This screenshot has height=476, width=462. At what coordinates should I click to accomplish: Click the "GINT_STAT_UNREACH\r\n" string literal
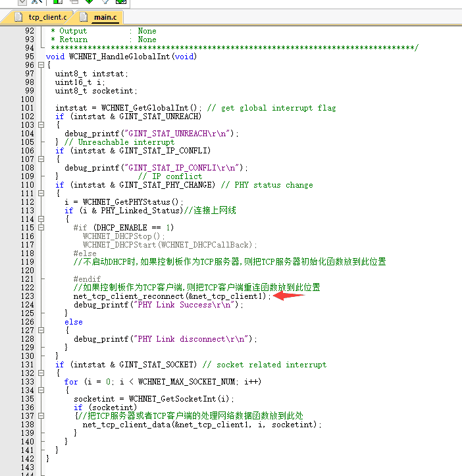(176, 134)
